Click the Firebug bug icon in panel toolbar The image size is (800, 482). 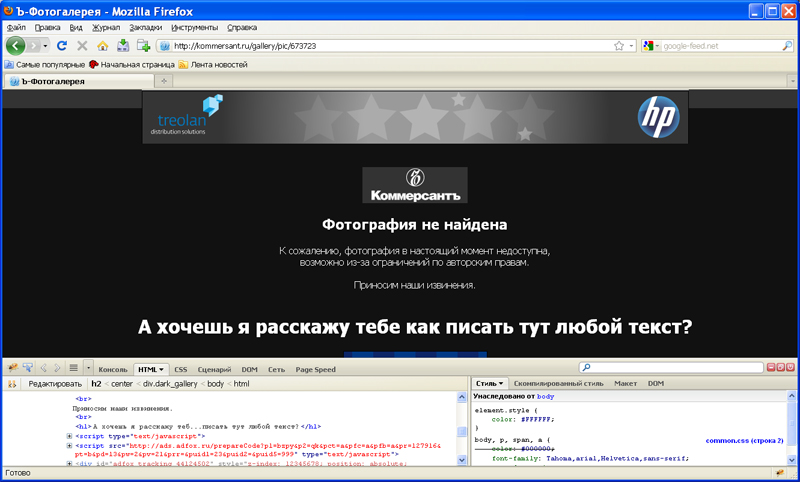pyautogui.click(x=12, y=368)
